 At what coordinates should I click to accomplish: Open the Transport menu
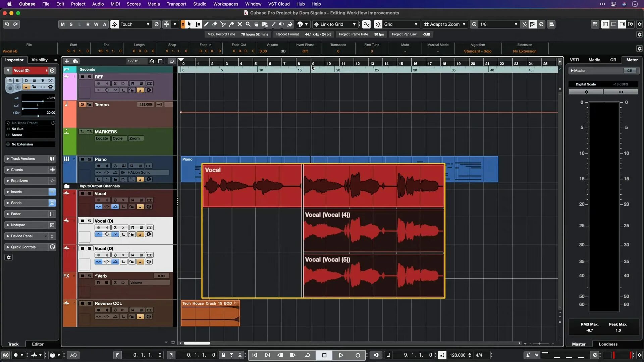(176, 4)
